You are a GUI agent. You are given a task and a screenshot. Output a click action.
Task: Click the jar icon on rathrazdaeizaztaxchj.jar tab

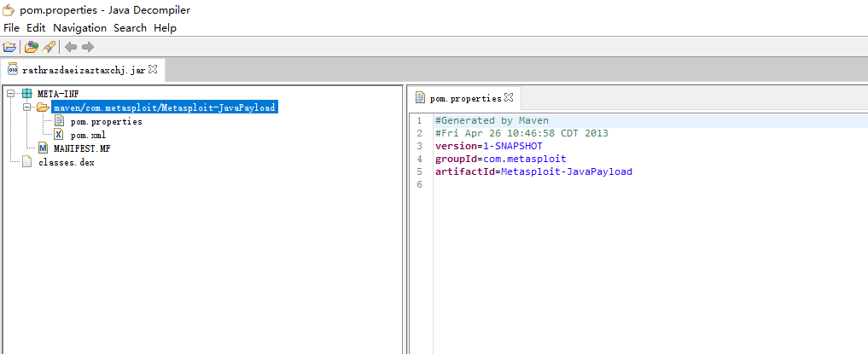pos(12,69)
